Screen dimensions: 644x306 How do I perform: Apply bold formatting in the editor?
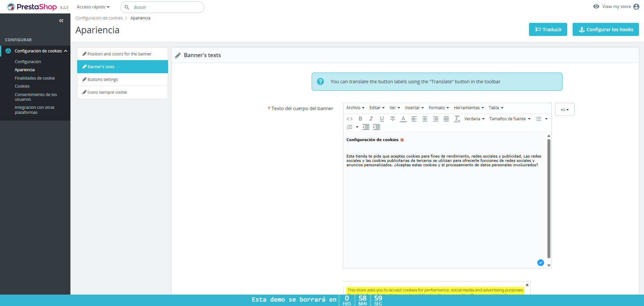tap(360, 119)
